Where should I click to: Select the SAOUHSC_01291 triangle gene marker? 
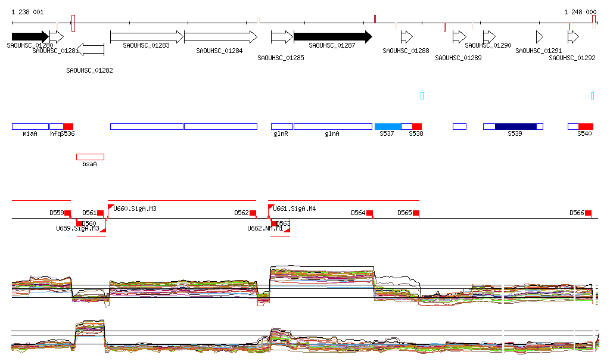pyautogui.click(x=540, y=37)
